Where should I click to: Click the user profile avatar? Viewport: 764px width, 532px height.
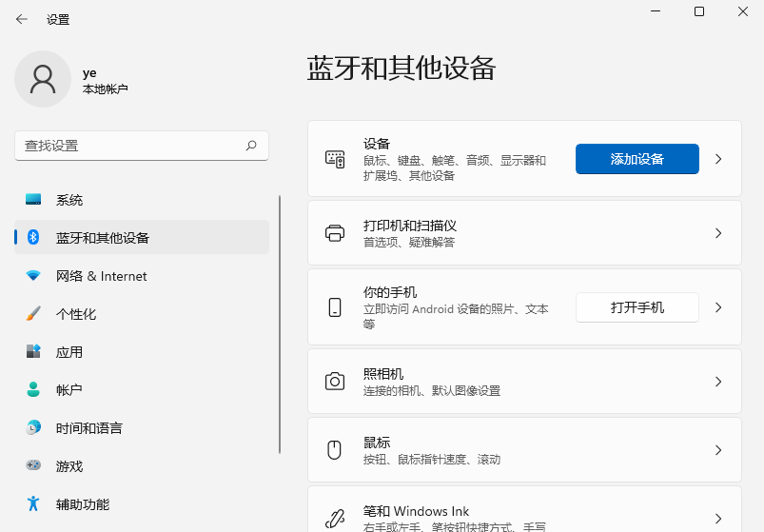click(43, 79)
